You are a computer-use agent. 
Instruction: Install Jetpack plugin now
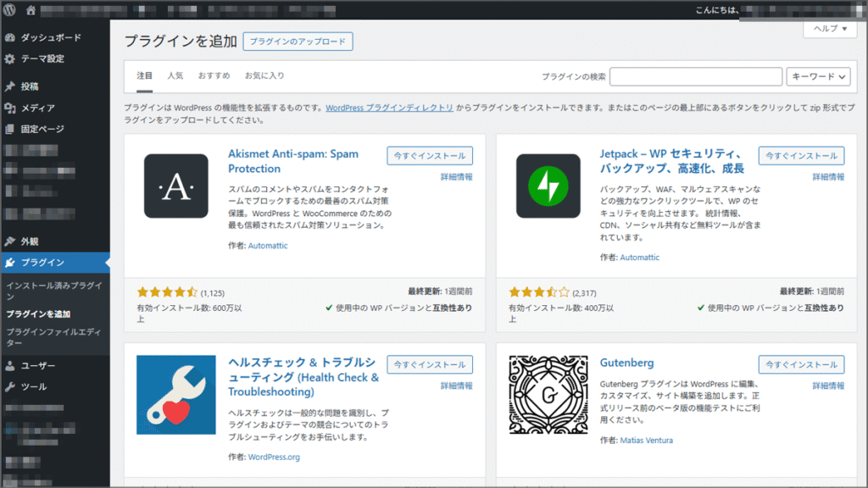[802, 156]
